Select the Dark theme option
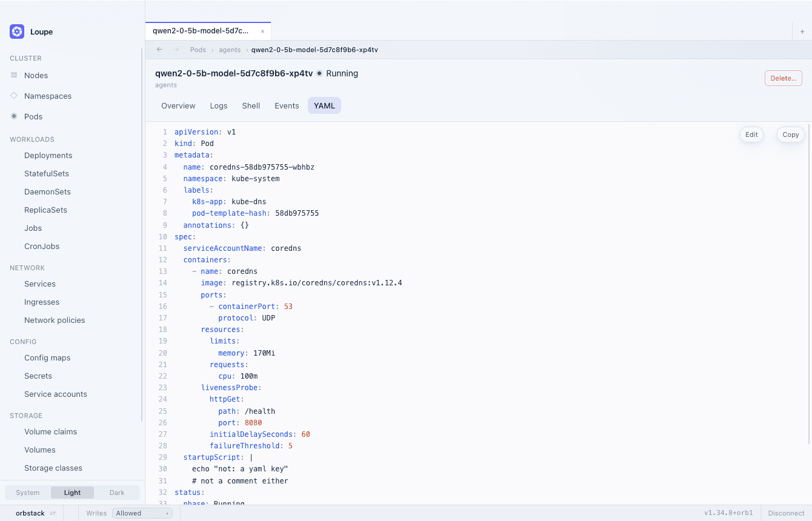This screenshot has height=521, width=812. [x=117, y=493]
